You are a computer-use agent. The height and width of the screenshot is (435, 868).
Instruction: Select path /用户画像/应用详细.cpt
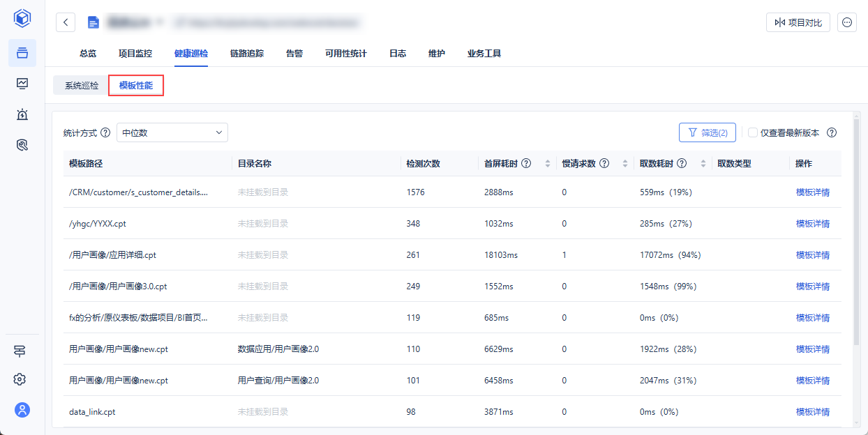(113, 255)
